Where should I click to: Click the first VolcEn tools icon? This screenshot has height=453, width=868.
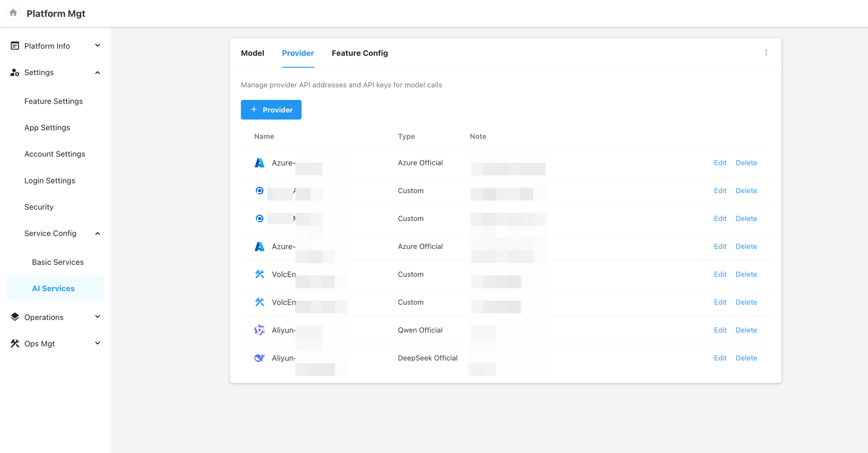pos(259,274)
